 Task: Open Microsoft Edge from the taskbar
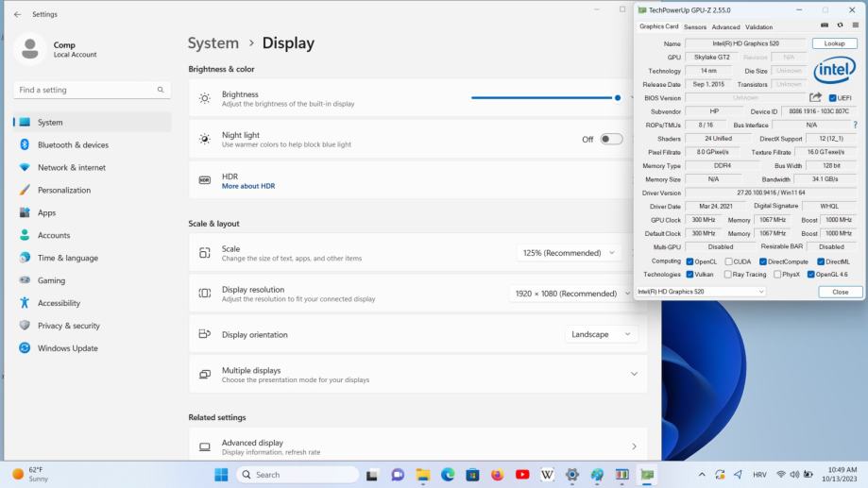448,475
